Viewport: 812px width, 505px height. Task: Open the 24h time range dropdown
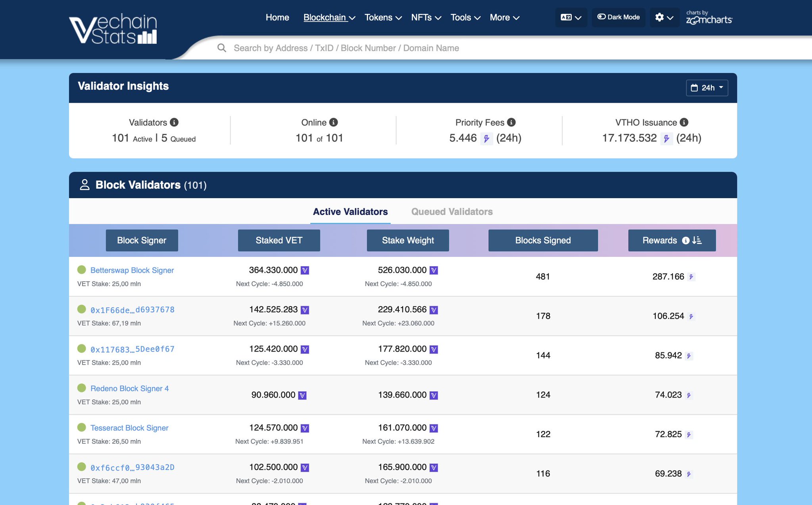(707, 88)
